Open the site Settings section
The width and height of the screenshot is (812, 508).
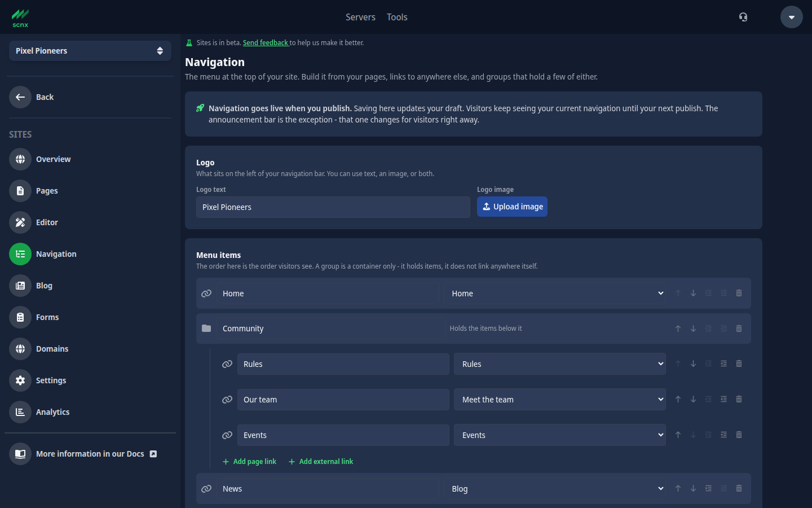coord(90,380)
